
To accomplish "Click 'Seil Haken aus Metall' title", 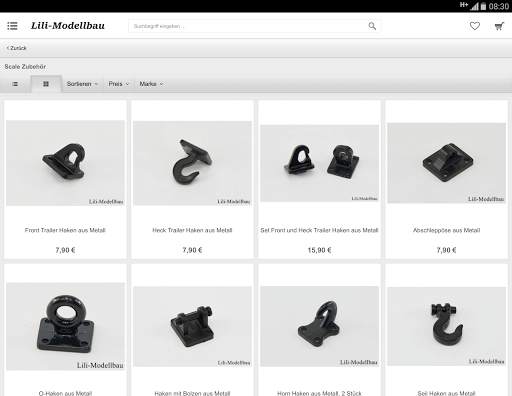I will click(x=446, y=393).
